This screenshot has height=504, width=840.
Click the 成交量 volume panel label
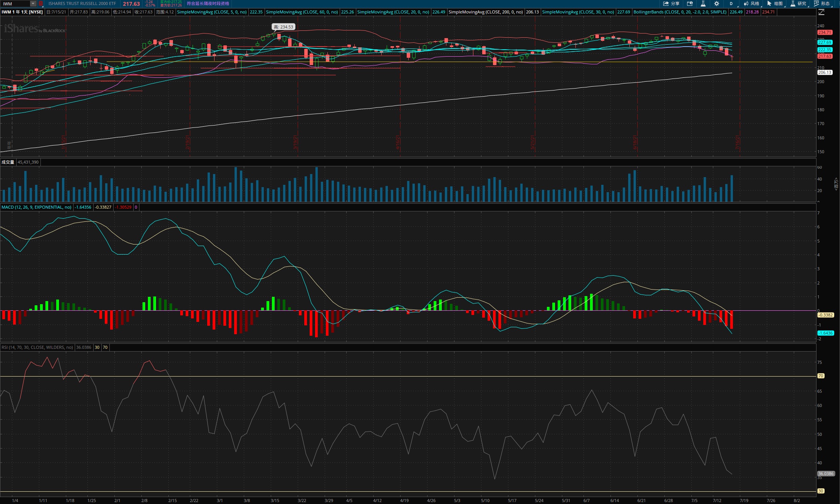pyautogui.click(x=8, y=162)
